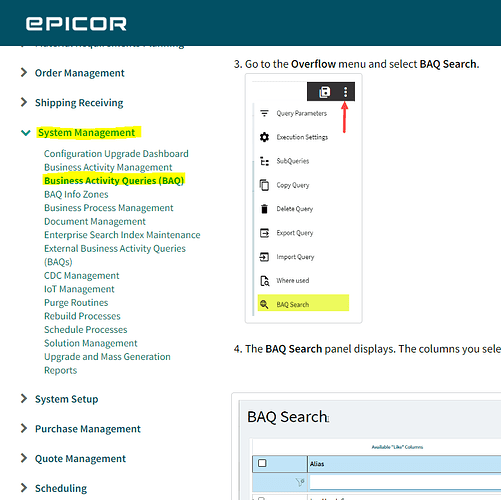Open BAQ Info Zones link
This screenshot has height=500, width=501.
76,194
